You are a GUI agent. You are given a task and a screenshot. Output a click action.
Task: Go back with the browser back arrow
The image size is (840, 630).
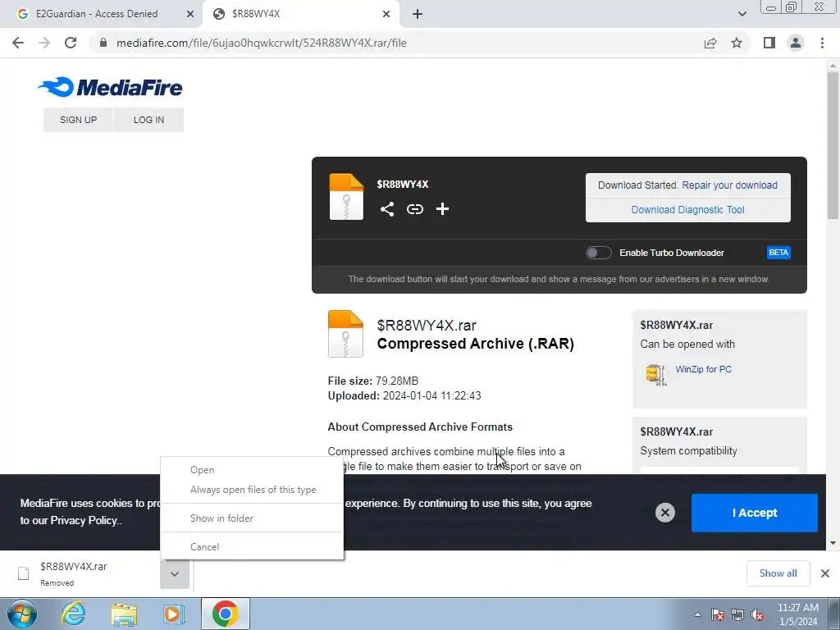click(x=18, y=43)
